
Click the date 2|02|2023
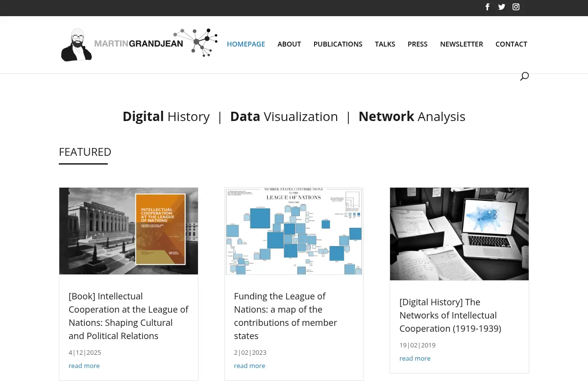pyautogui.click(x=250, y=352)
